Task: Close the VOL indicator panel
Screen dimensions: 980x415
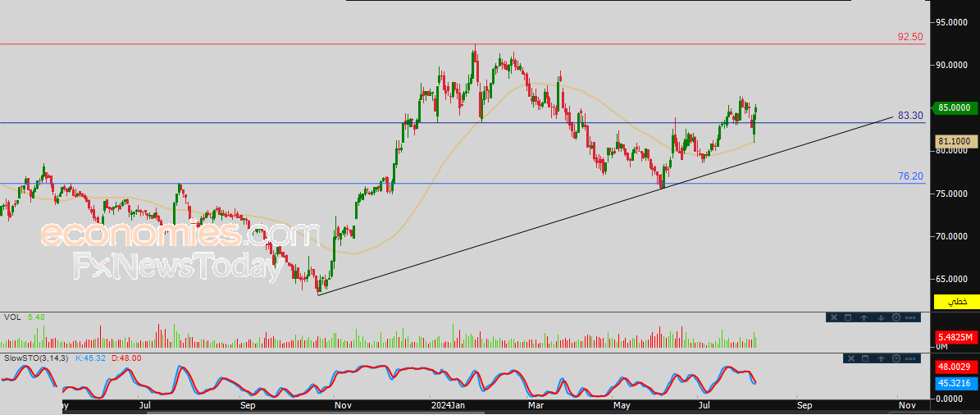Action: (834, 317)
